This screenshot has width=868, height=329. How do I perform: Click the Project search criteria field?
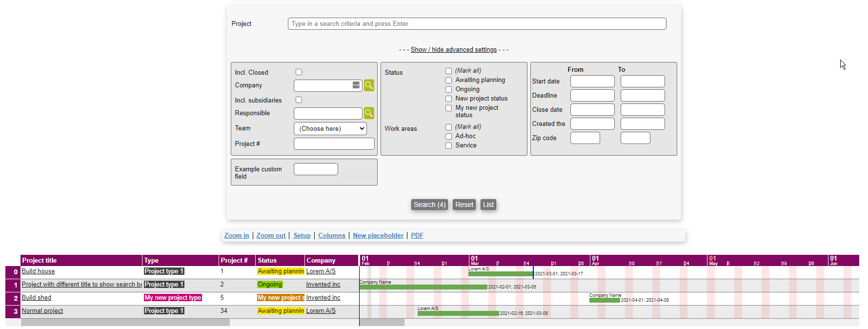point(477,24)
